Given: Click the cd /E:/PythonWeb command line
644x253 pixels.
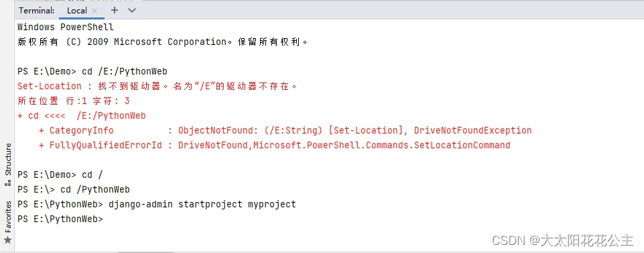Looking at the screenshot, I should tap(92, 71).
